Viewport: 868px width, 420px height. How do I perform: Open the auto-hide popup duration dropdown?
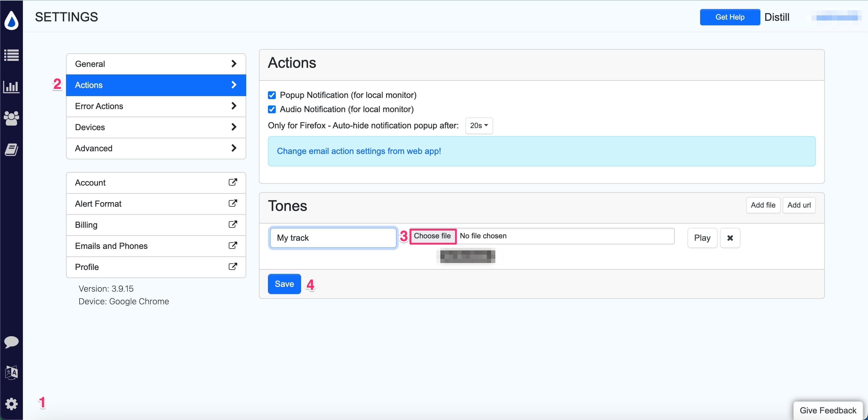(479, 126)
